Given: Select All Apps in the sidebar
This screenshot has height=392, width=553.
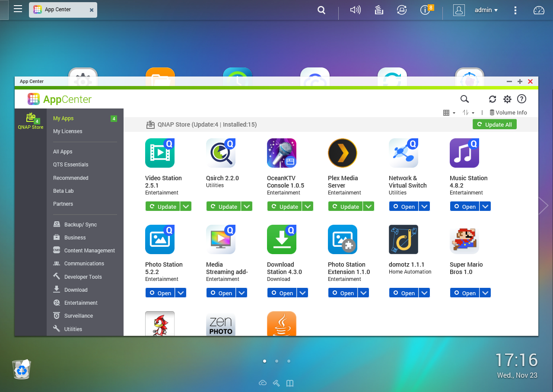Looking at the screenshot, I should click(x=63, y=152).
